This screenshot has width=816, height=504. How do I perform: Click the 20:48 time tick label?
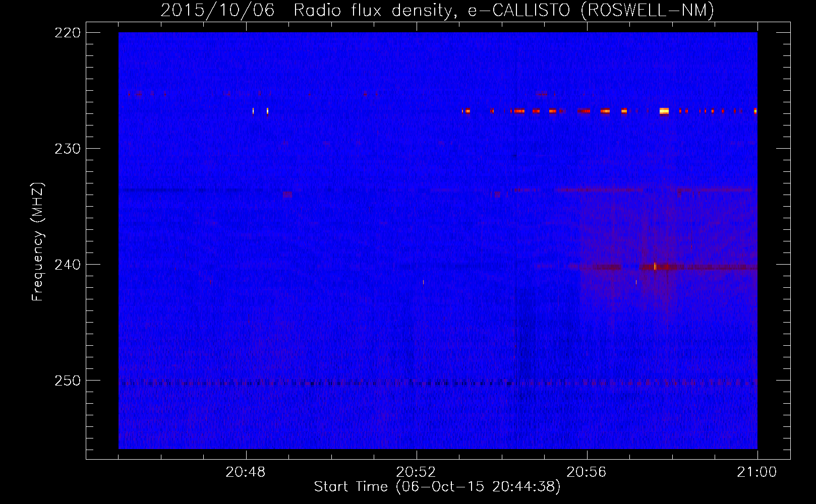246,472
